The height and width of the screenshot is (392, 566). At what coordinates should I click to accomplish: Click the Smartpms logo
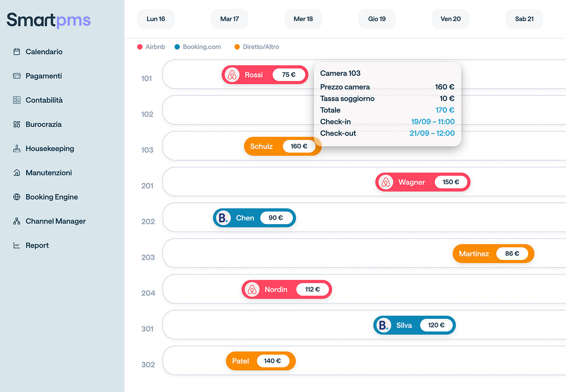click(x=49, y=20)
